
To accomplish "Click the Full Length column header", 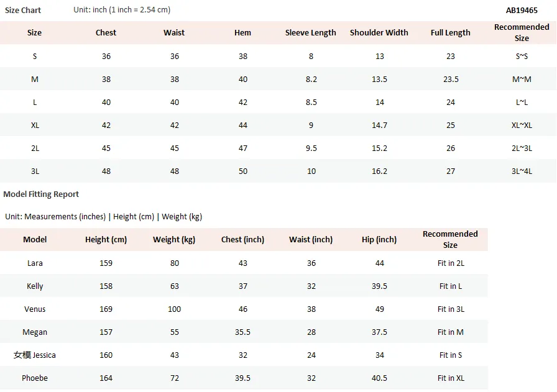I will (451, 33).
